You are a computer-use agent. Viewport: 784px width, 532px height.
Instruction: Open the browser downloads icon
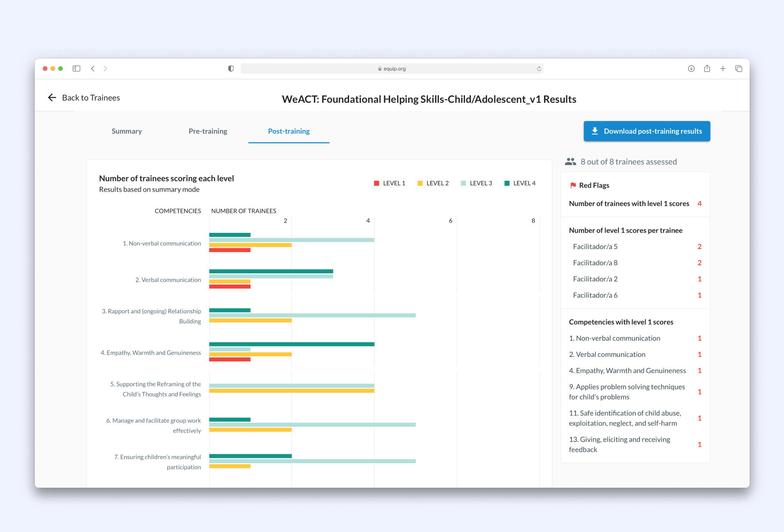691,69
